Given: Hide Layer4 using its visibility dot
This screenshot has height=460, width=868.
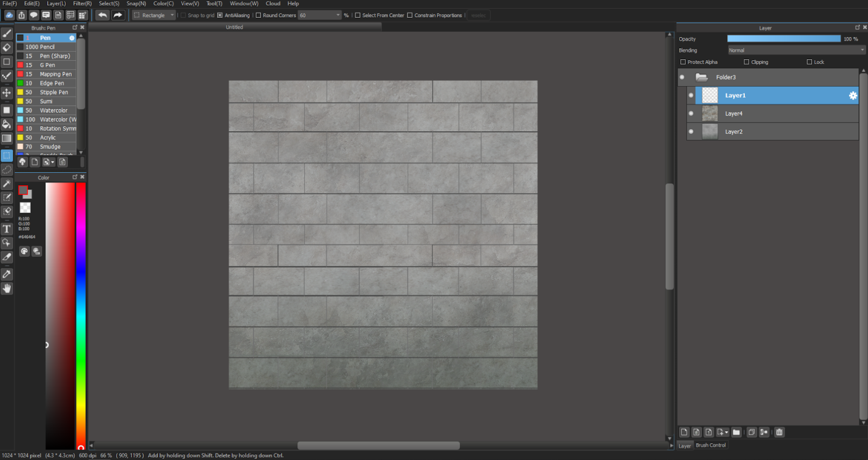Looking at the screenshot, I should [x=691, y=113].
